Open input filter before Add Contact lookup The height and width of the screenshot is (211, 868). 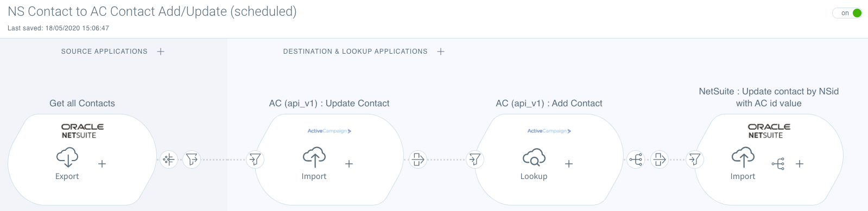tap(475, 159)
